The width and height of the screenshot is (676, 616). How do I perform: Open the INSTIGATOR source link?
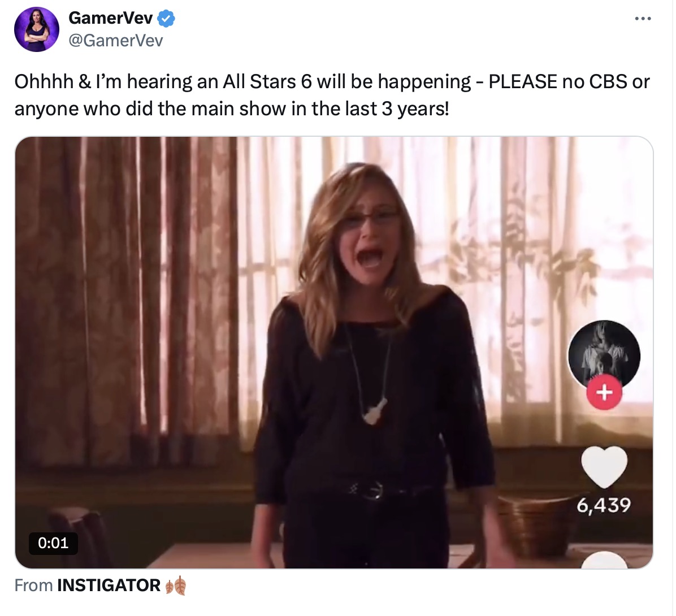[109, 585]
